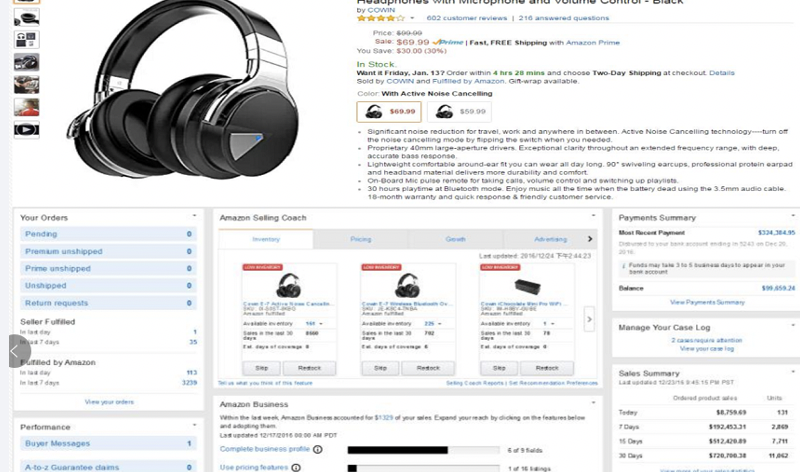Skip the Cowin speaker recommendation
Screen dimensions: 800x472
[x=499, y=368]
